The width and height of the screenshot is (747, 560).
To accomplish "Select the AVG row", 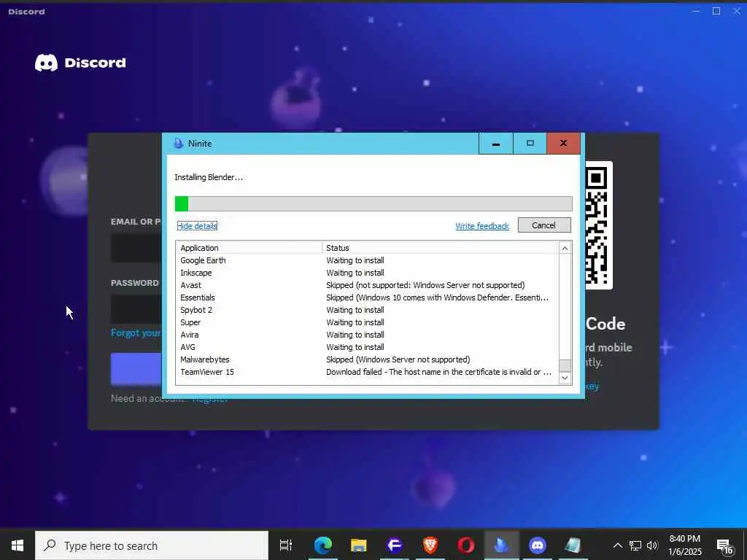I will 367,347.
